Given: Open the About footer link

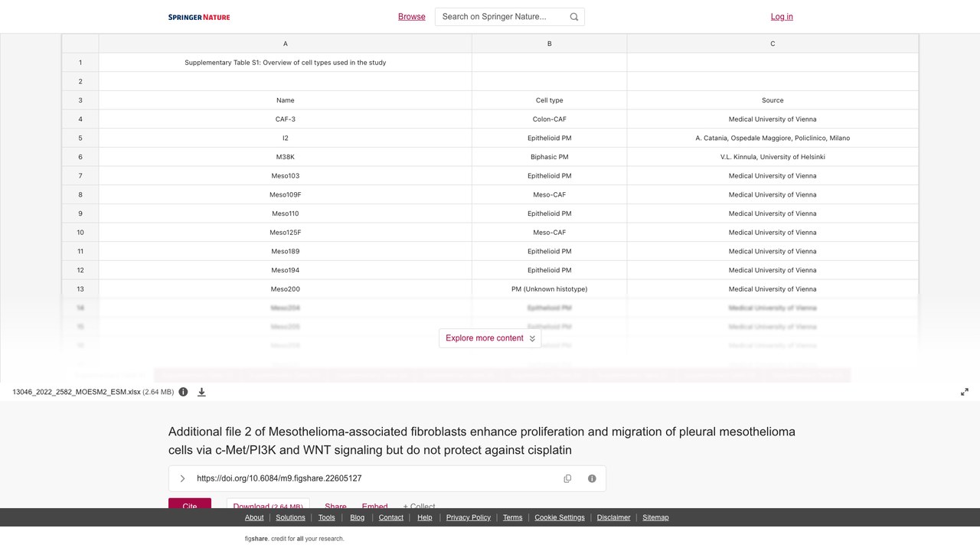Looking at the screenshot, I should pyautogui.click(x=254, y=517).
